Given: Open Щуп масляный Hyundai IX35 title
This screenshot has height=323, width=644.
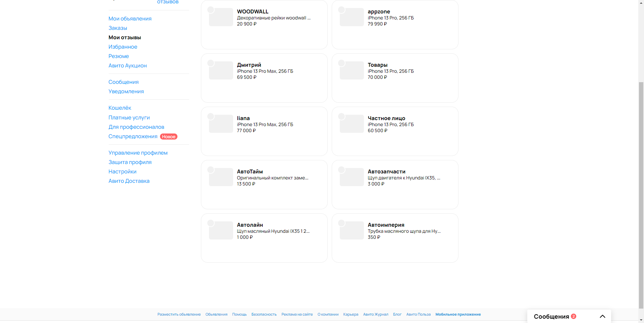Looking at the screenshot, I should tap(273, 231).
